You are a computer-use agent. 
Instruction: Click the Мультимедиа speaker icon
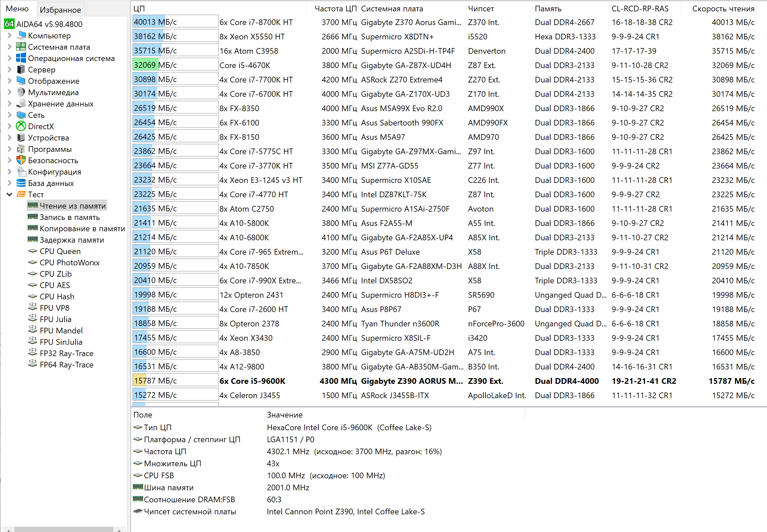[21, 92]
